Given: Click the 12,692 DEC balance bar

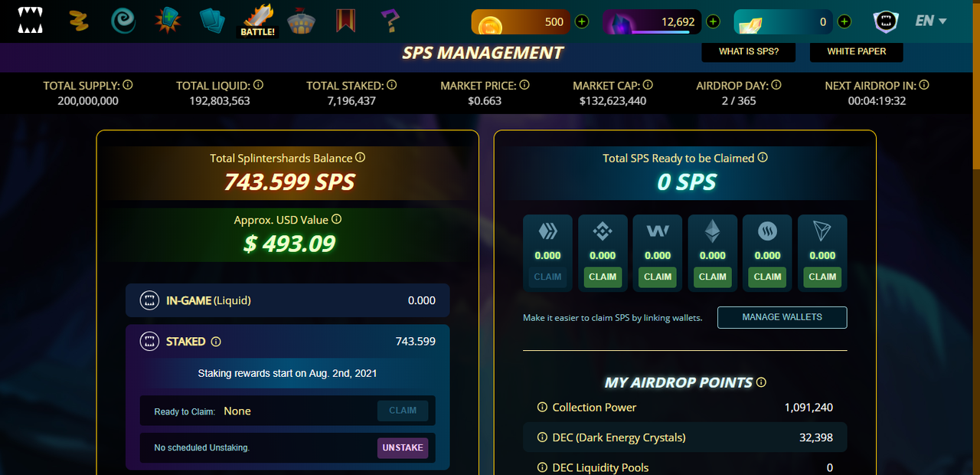Looking at the screenshot, I should (652, 21).
